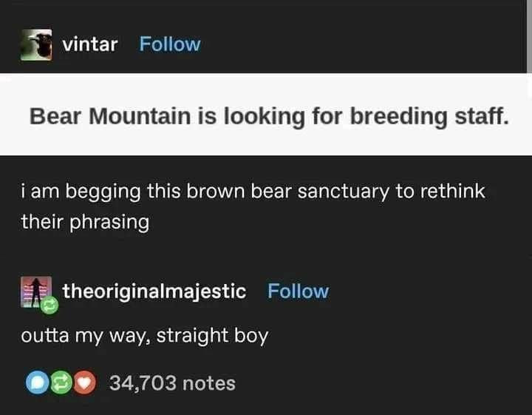Open the theoriginalmajestic username link
Viewport: 532px width, 415px height.
154,291
